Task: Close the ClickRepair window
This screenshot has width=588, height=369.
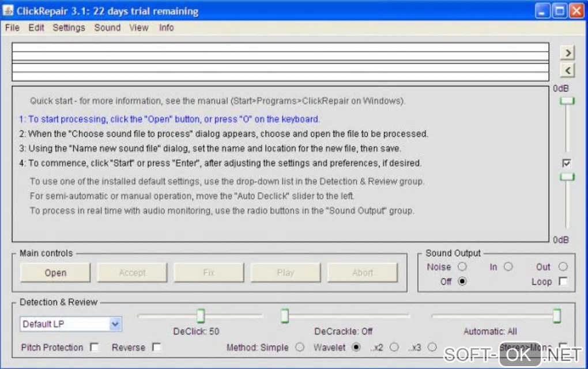Action: click(576, 11)
